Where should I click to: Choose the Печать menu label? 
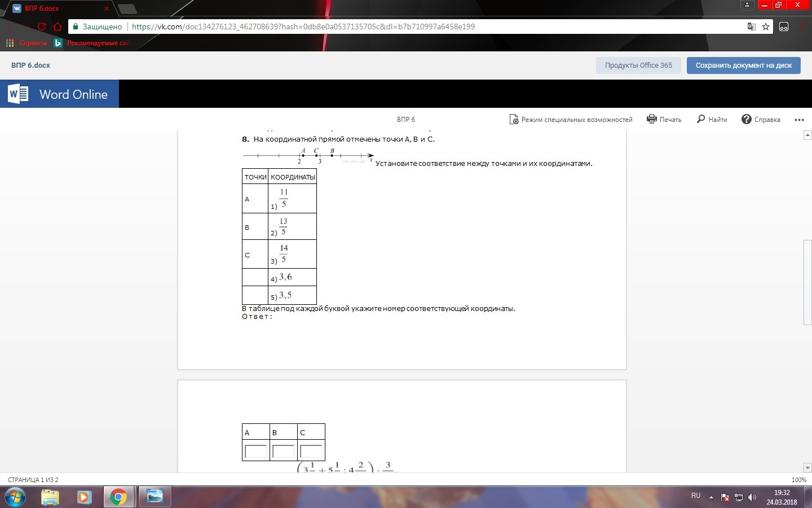click(670, 120)
